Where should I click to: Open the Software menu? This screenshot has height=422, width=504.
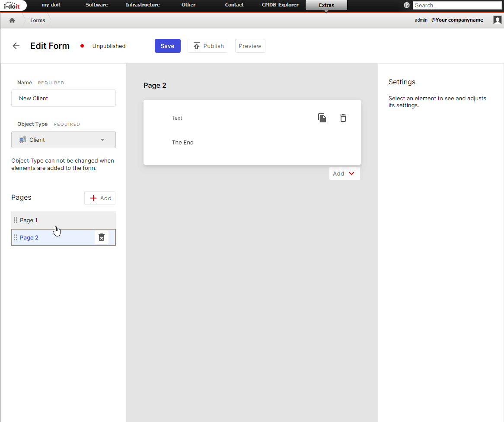[97, 5]
